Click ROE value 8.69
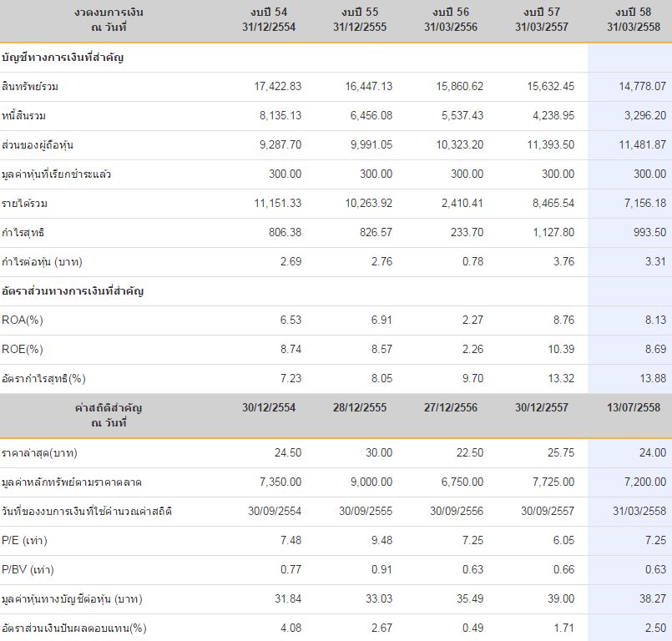672x641 pixels. tap(655, 349)
